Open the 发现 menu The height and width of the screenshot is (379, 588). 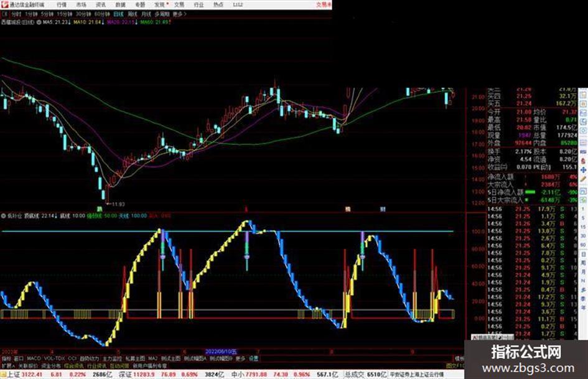pos(160,5)
